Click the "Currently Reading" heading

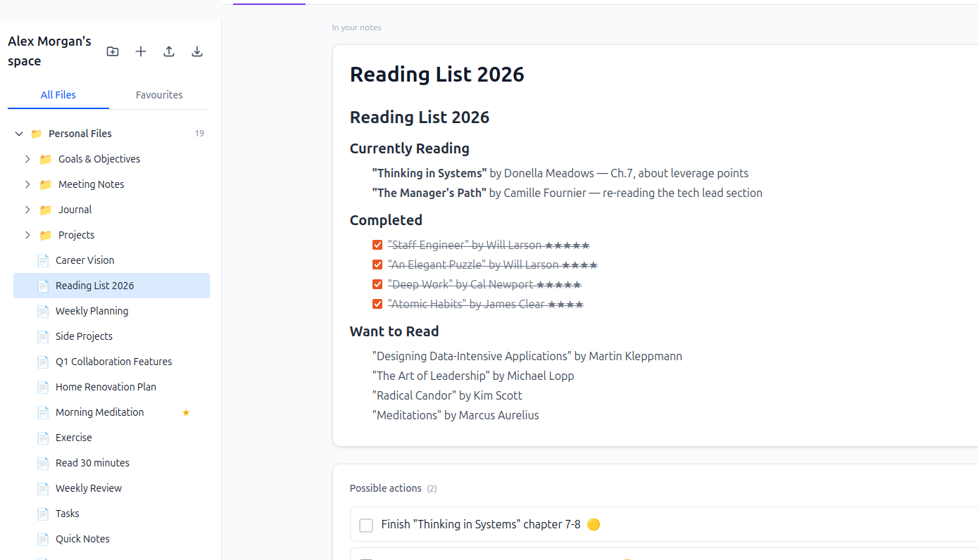click(410, 148)
